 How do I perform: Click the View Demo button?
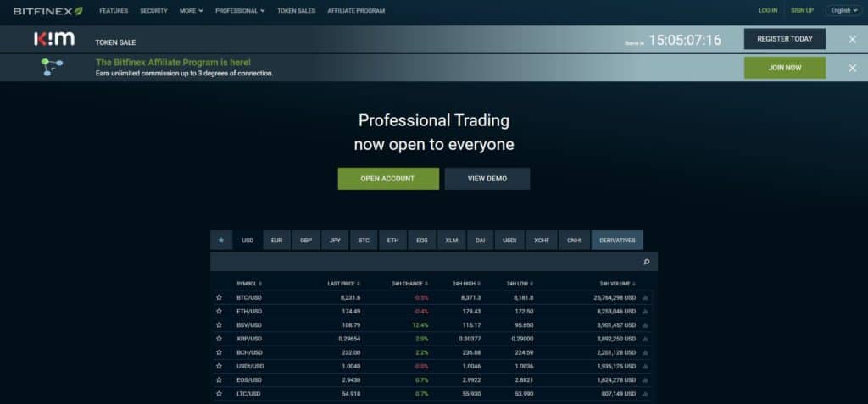tap(487, 179)
